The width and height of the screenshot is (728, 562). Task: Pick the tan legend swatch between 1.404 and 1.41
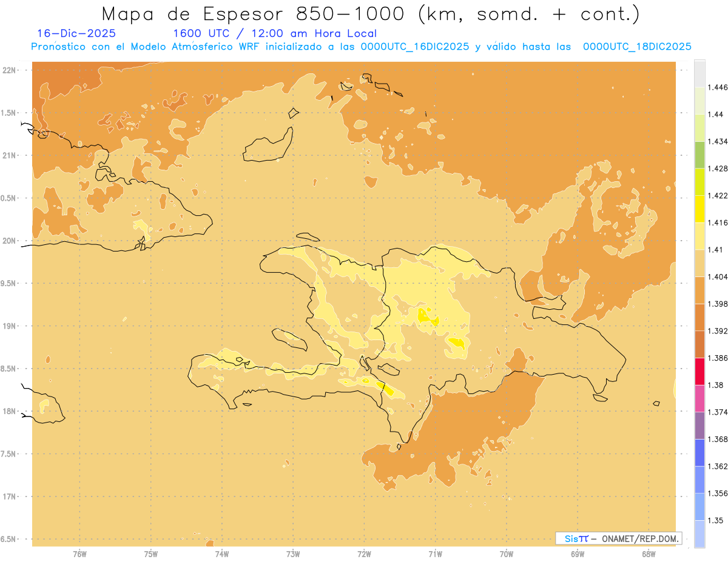pyautogui.click(x=699, y=263)
